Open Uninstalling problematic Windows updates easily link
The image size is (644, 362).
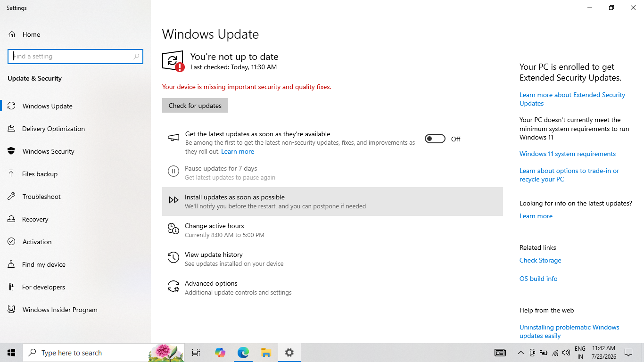click(x=570, y=331)
